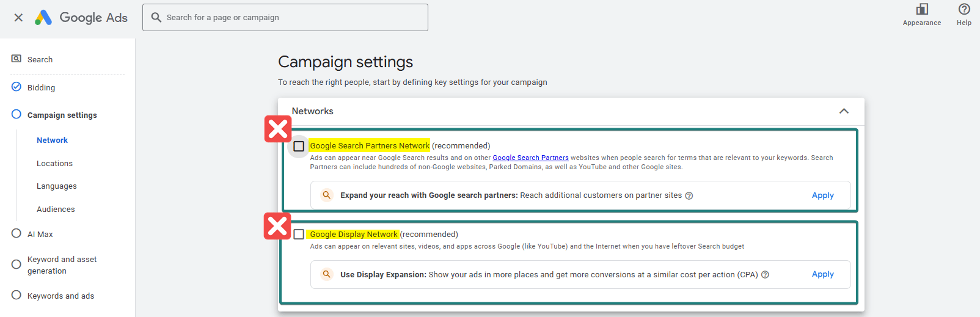Viewport: 980px width, 317px height.
Task: Open the Audiences sub-section
Action: pos(56,209)
